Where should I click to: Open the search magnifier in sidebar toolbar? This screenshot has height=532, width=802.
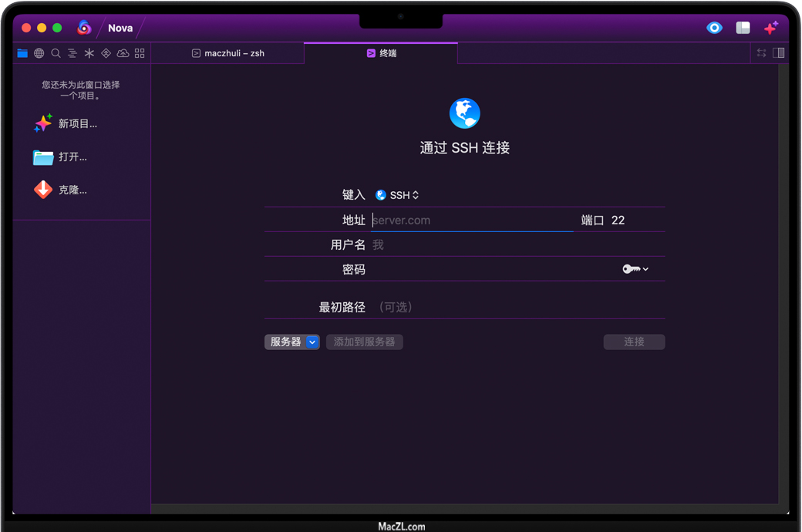56,53
